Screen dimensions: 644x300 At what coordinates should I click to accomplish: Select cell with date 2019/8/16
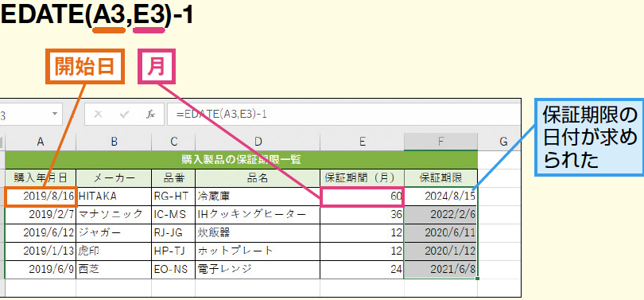(41, 197)
